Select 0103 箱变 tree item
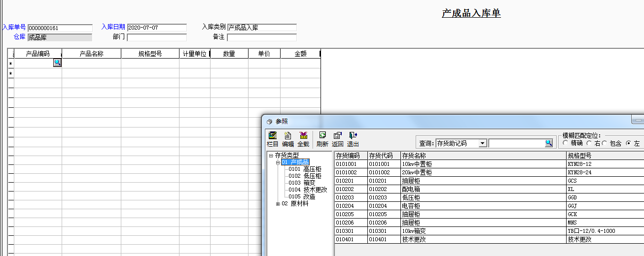644x256 pixels. point(302,183)
